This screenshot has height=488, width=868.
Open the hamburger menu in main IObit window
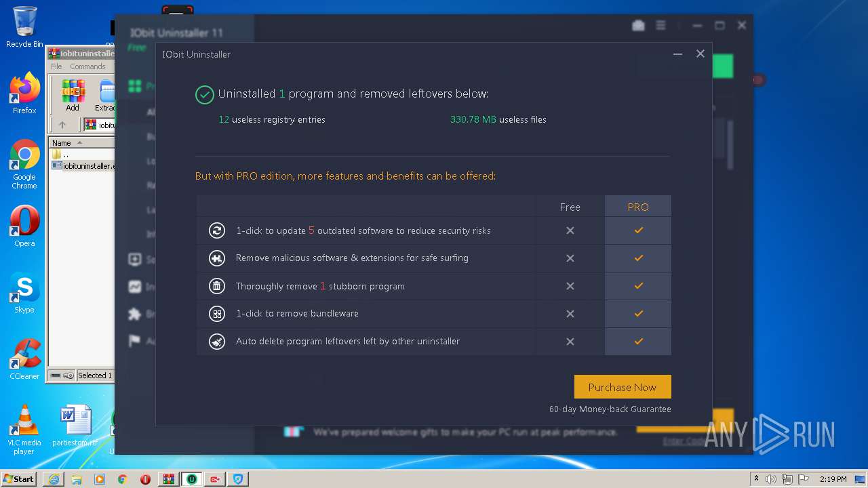click(661, 25)
